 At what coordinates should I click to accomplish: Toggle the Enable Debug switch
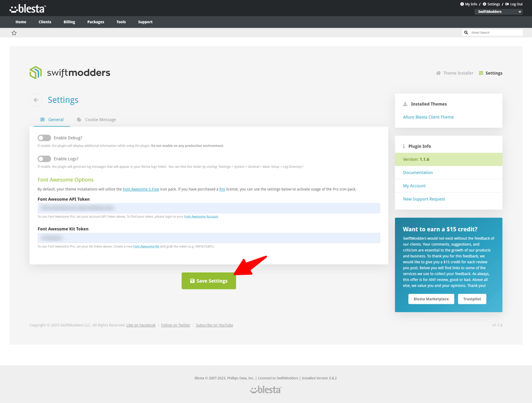[44, 138]
